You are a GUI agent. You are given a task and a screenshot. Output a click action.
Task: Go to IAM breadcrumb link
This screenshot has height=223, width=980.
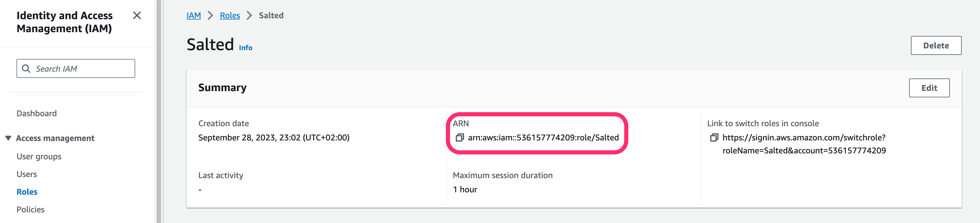tap(194, 16)
